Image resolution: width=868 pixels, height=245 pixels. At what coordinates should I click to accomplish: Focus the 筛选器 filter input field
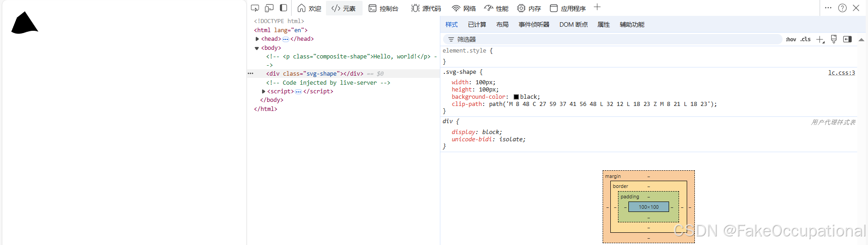click(613, 39)
